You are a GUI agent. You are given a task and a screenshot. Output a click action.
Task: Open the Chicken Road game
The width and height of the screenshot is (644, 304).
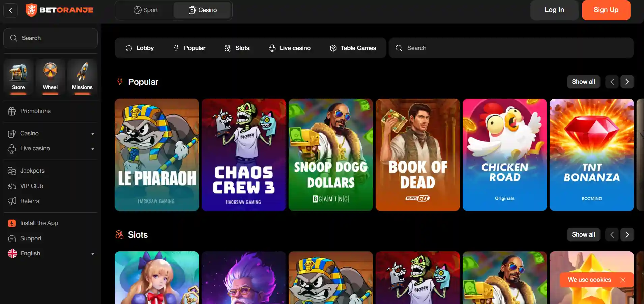coord(505,155)
